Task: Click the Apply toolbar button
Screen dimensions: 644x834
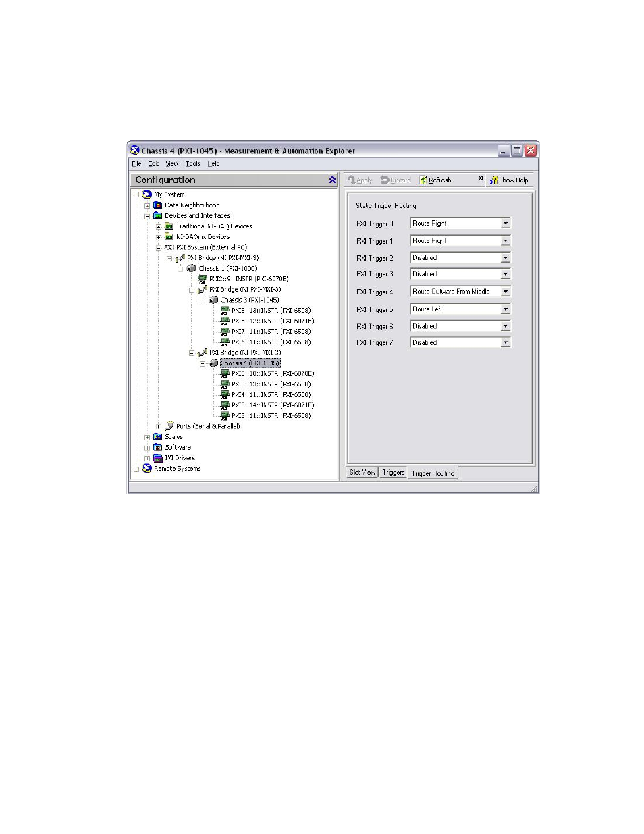Action: click(x=360, y=180)
